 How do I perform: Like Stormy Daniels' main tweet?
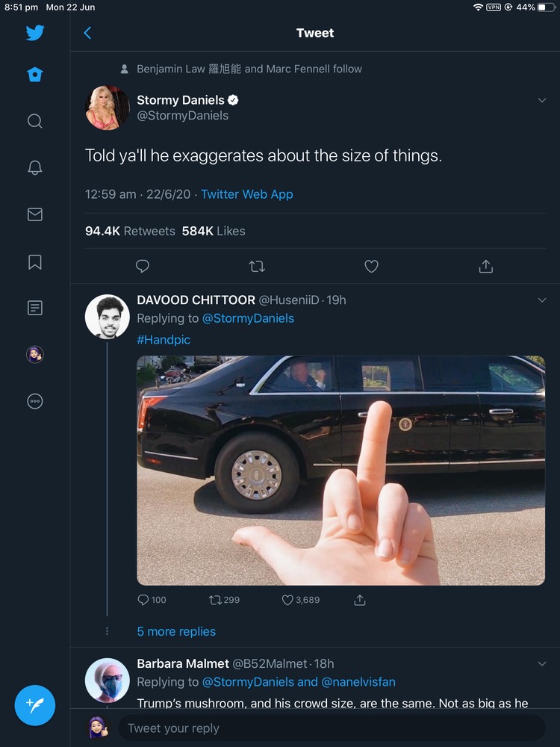click(x=371, y=266)
